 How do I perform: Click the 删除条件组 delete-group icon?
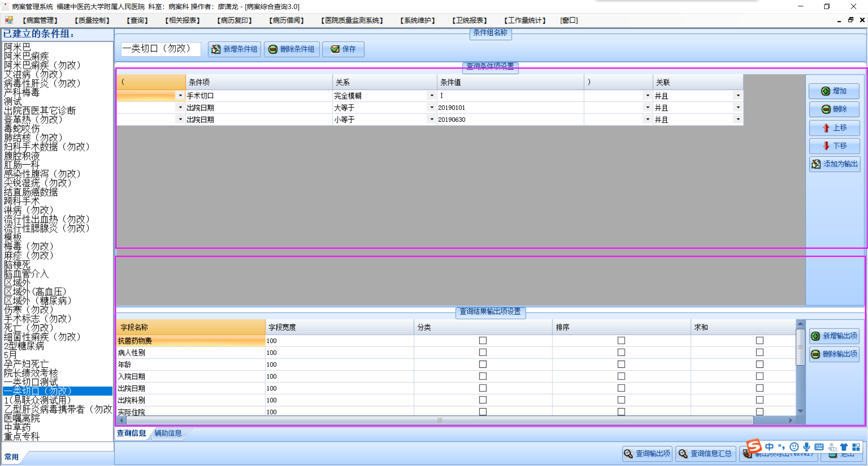(x=273, y=49)
